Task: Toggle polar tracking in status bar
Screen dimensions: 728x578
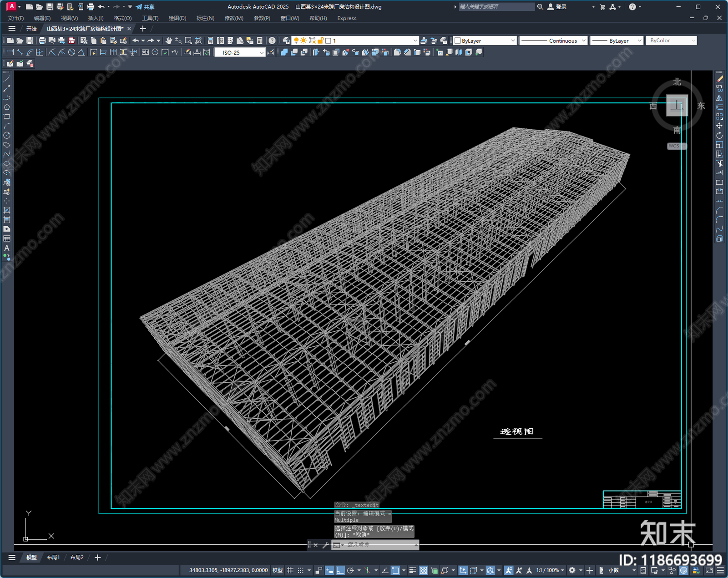Action: click(350, 570)
